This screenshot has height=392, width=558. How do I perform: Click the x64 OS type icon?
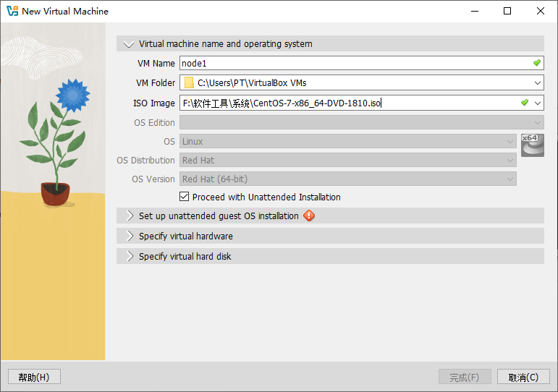[533, 145]
